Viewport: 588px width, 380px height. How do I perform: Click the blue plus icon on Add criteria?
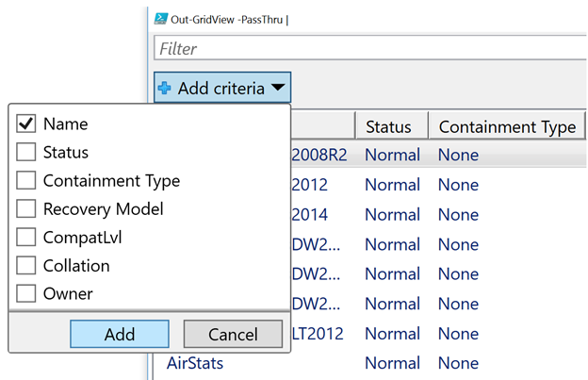click(x=165, y=89)
